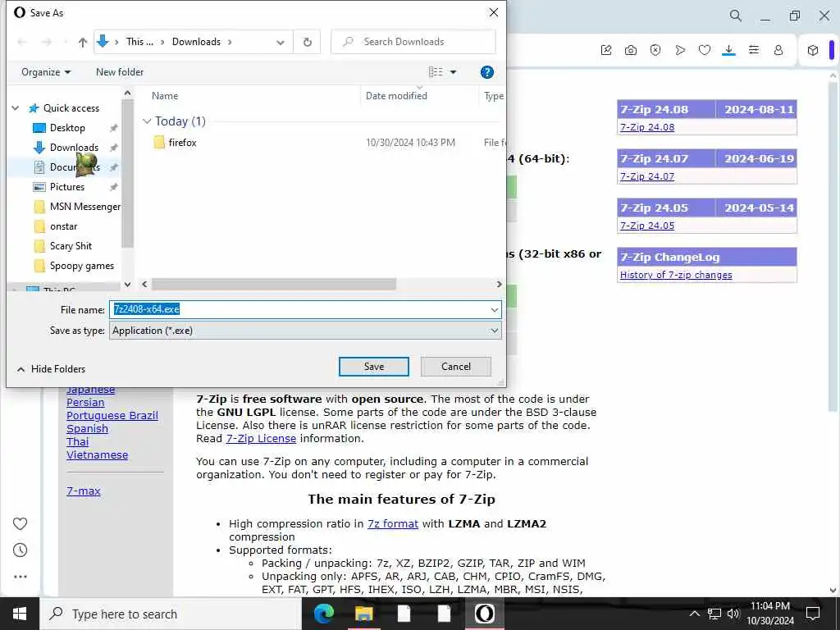The image size is (840, 630).
Task: Click the New folder button
Action: coord(120,72)
